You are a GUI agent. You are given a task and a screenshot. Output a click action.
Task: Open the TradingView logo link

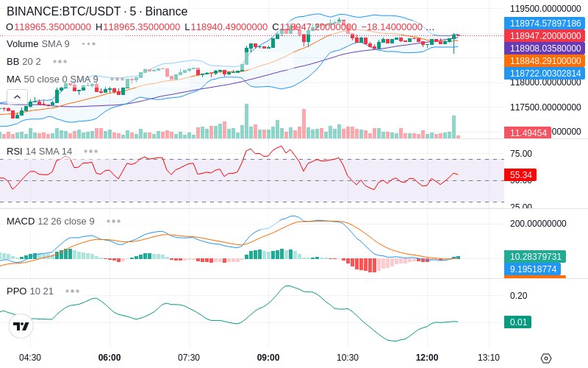pyautogui.click(x=21, y=326)
